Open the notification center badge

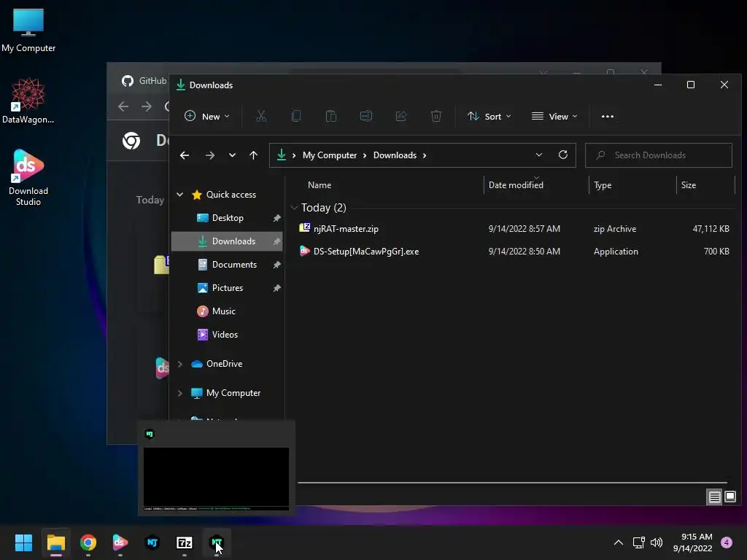click(727, 542)
